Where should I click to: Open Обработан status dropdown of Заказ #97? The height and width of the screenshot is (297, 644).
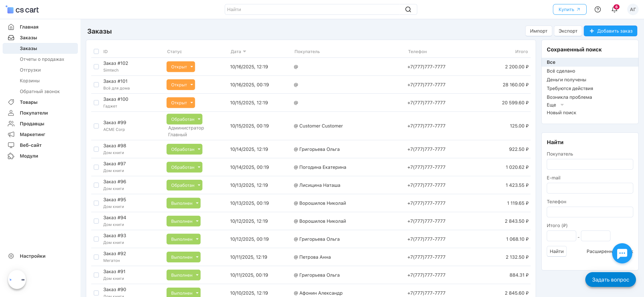click(184, 167)
